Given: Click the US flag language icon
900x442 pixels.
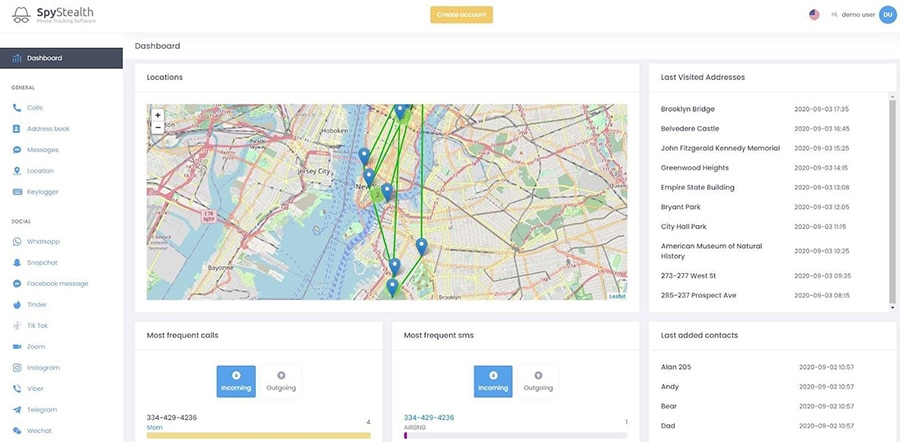Looking at the screenshot, I should tap(814, 15).
